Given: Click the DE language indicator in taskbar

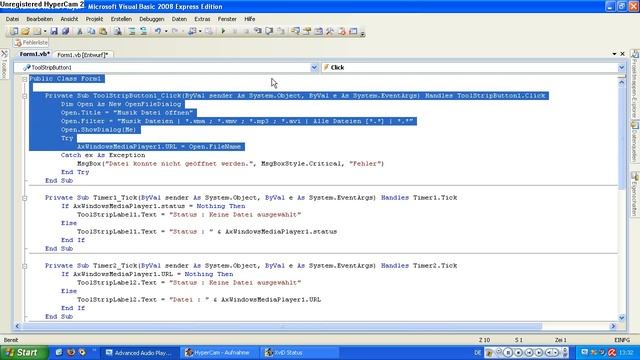Looking at the screenshot, I should pyautogui.click(x=477, y=353).
